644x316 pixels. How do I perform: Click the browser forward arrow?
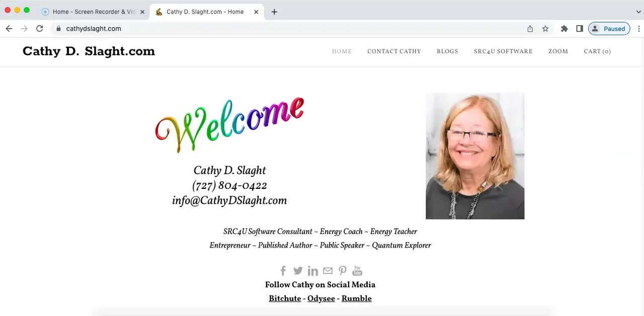click(24, 29)
